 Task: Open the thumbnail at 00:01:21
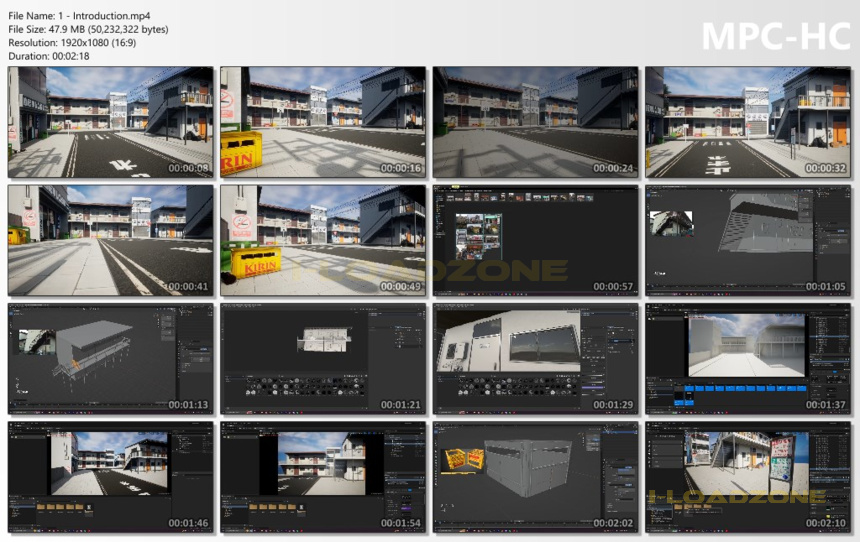coord(323,359)
